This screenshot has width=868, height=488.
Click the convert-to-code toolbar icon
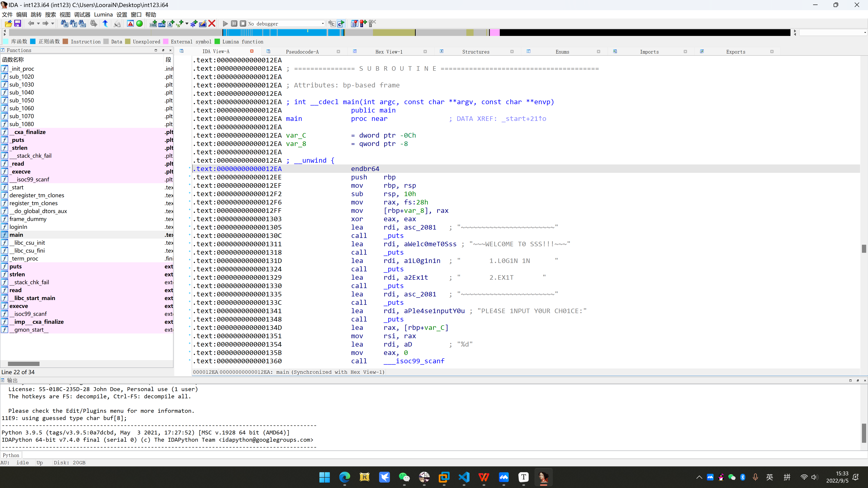click(x=153, y=23)
